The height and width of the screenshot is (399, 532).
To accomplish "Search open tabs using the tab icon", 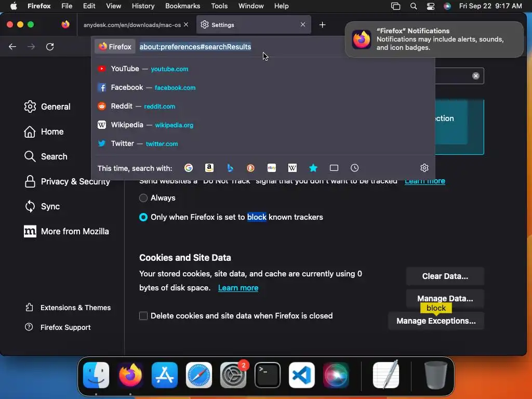I will coord(334,168).
